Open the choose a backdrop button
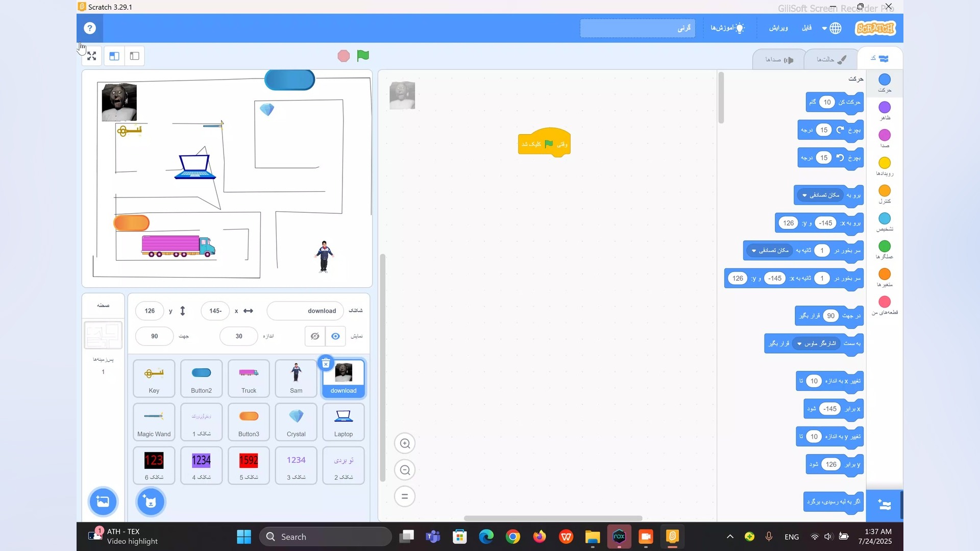The image size is (980, 551). (x=103, y=502)
